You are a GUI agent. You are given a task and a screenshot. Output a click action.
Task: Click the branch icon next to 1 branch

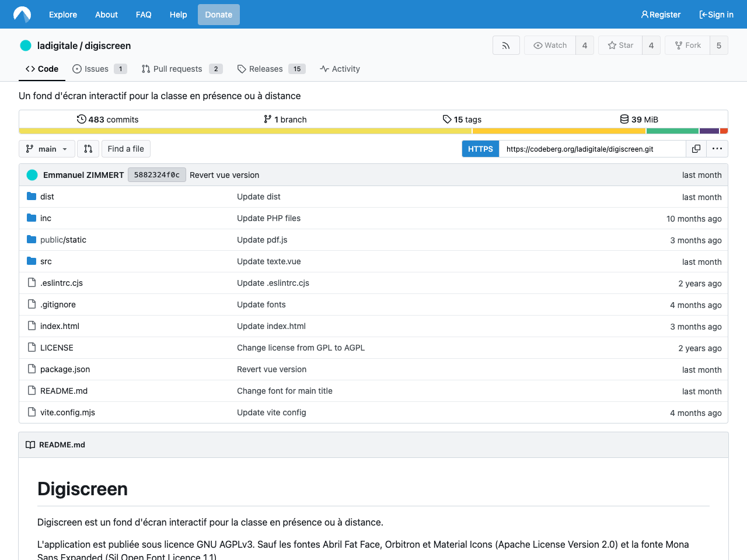(x=267, y=119)
